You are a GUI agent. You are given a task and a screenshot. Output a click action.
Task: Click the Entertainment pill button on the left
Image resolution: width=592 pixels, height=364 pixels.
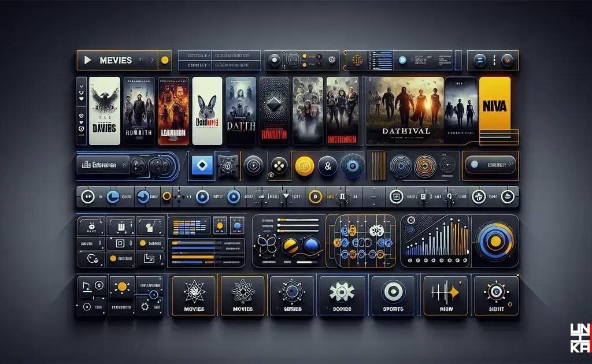103,166
